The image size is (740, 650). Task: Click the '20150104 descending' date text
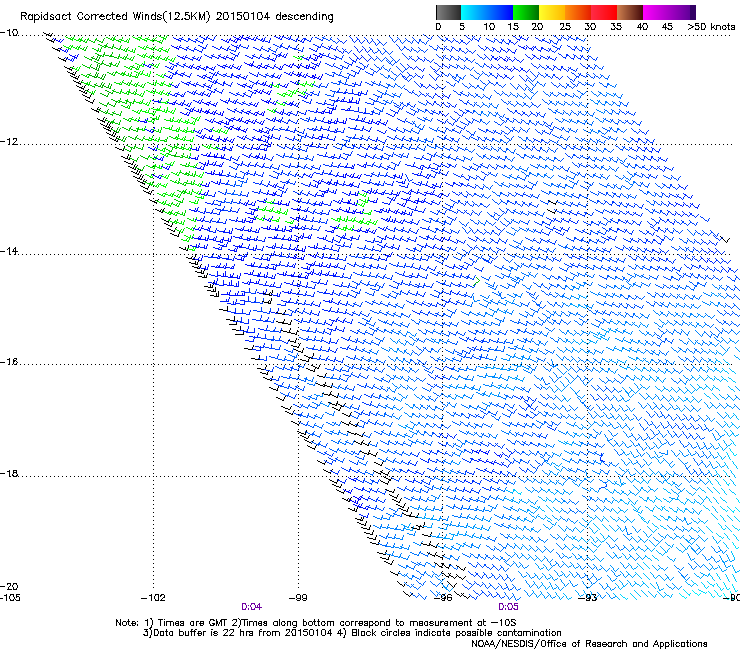(274, 17)
